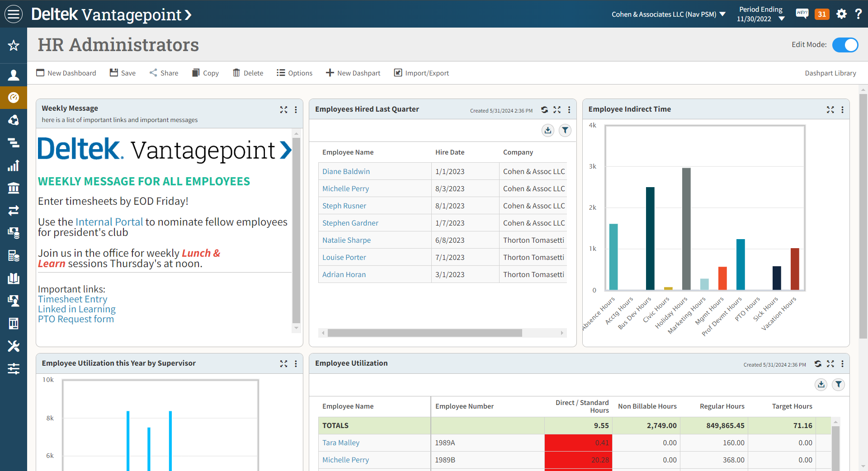Image resolution: width=868 pixels, height=471 pixels.
Task: Open Diane Baldwin's employee record
Action: [346, 171]
